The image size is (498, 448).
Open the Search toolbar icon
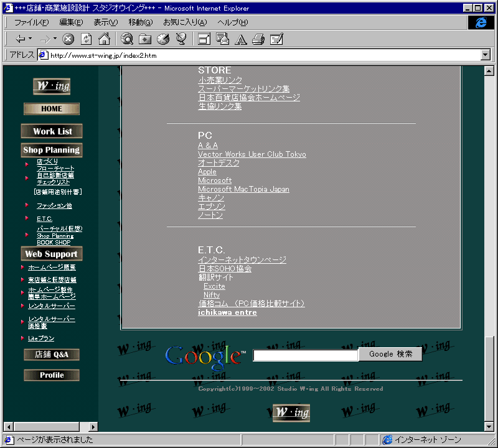[127, 39]
